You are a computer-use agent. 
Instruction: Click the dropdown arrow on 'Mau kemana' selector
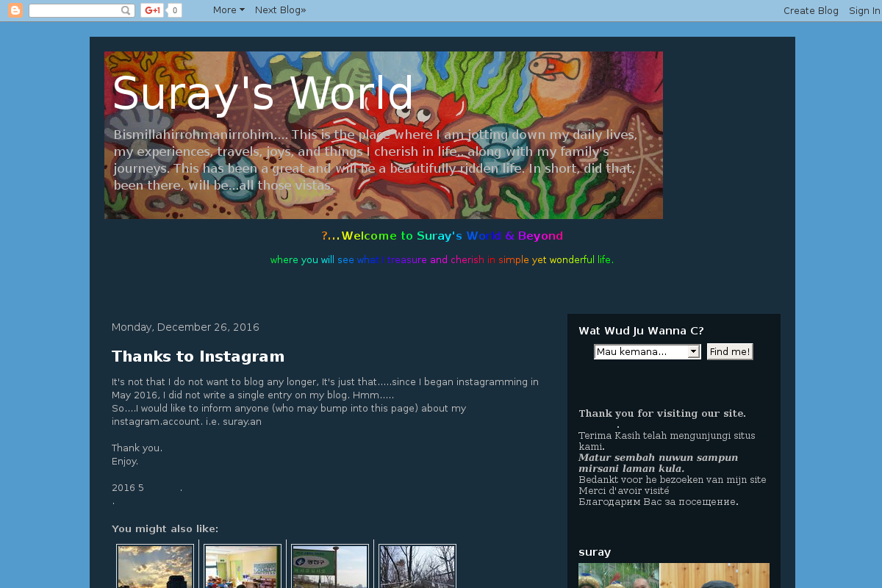[693, 352]
